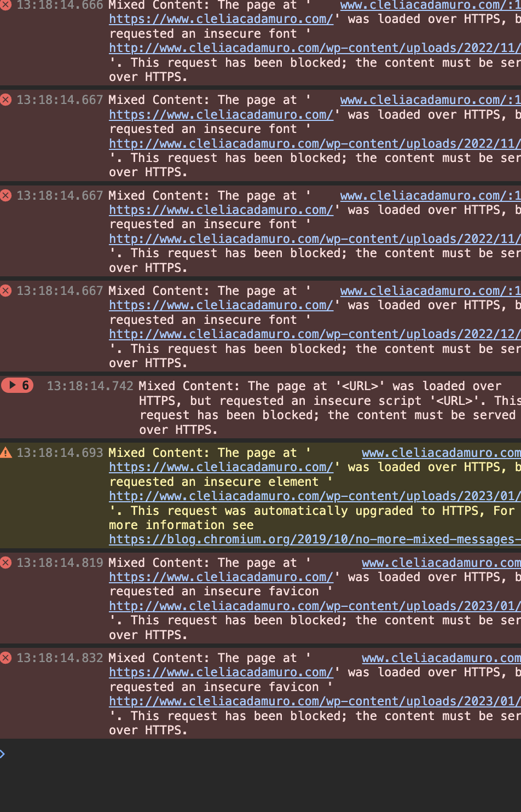
Task: Open the blog.chromium.org no-more-mixed-messages article link
Action: [x=312, y=540]
